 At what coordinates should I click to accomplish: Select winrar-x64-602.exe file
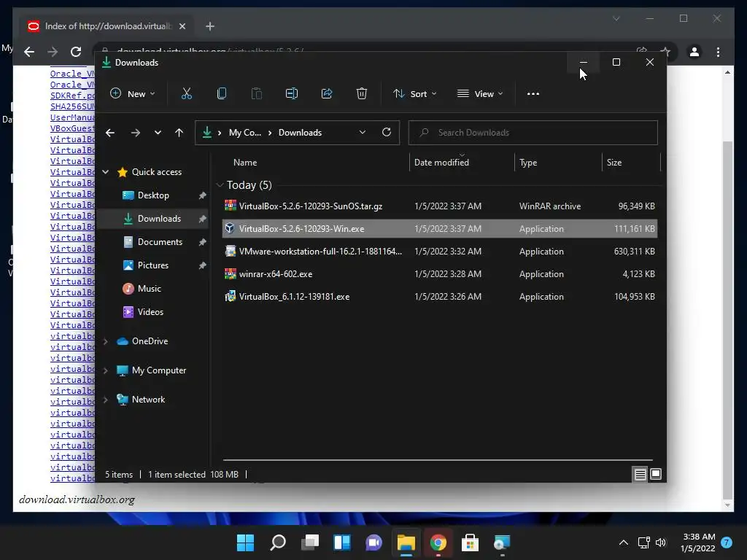[440, 274]
